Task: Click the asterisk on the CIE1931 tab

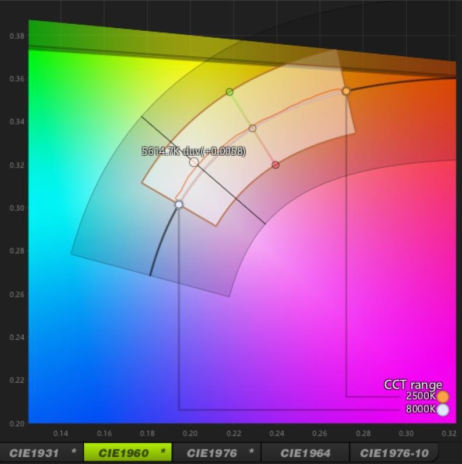Action: click(74, 451)
